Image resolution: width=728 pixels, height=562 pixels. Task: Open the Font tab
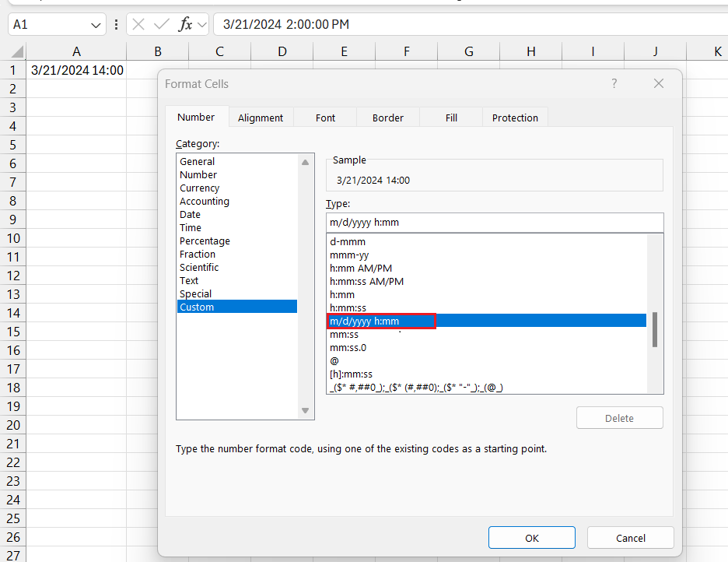coord(325,118)
